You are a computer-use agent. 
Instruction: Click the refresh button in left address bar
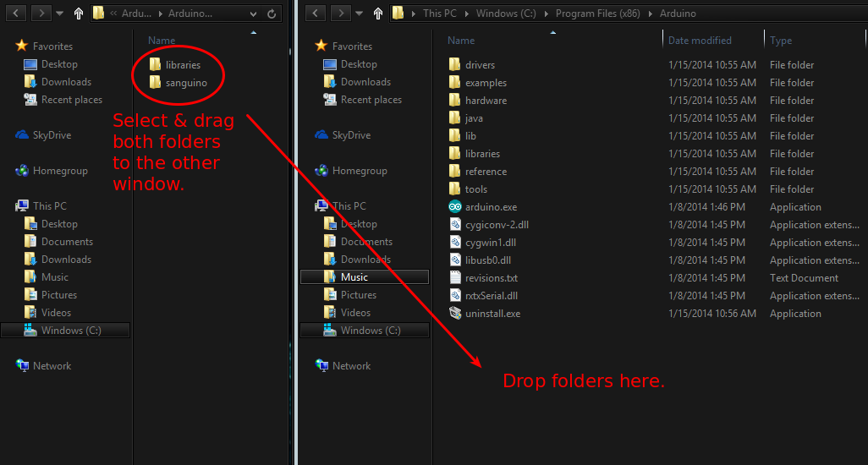(271, 14)
